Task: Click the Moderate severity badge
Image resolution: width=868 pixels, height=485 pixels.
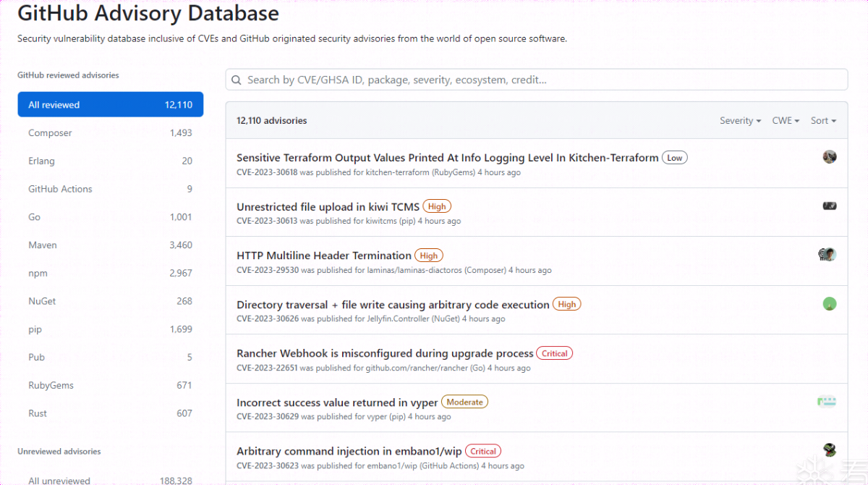Action: [x=464, y=402]
